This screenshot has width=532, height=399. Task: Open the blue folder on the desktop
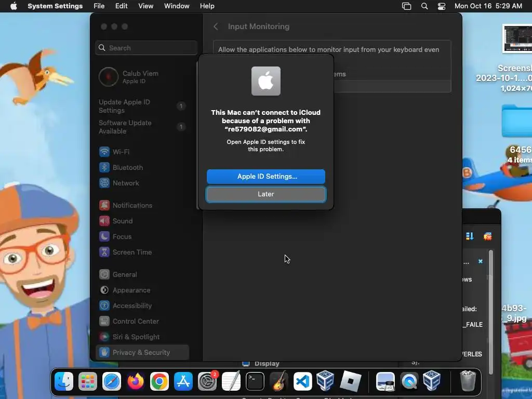click(517, 121)
